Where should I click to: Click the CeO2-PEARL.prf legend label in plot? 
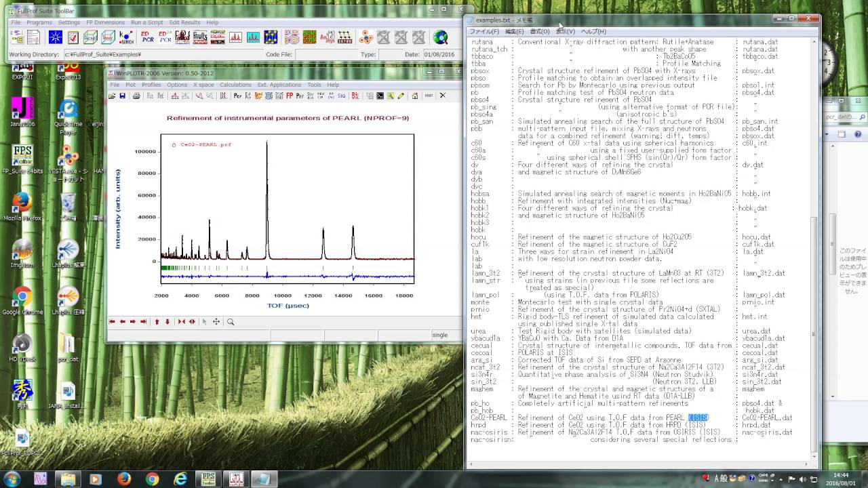pos(205,144)
